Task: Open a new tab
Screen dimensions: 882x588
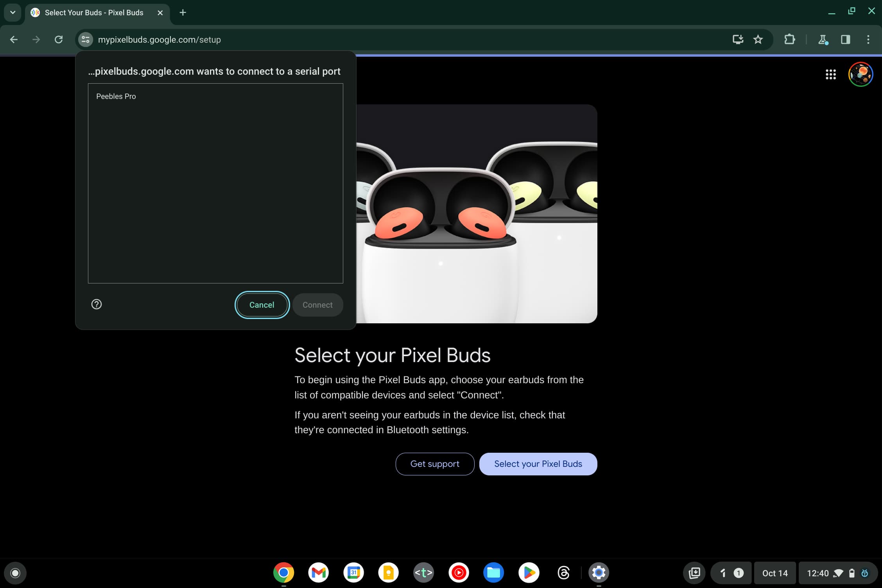Action: pos(183,13)
